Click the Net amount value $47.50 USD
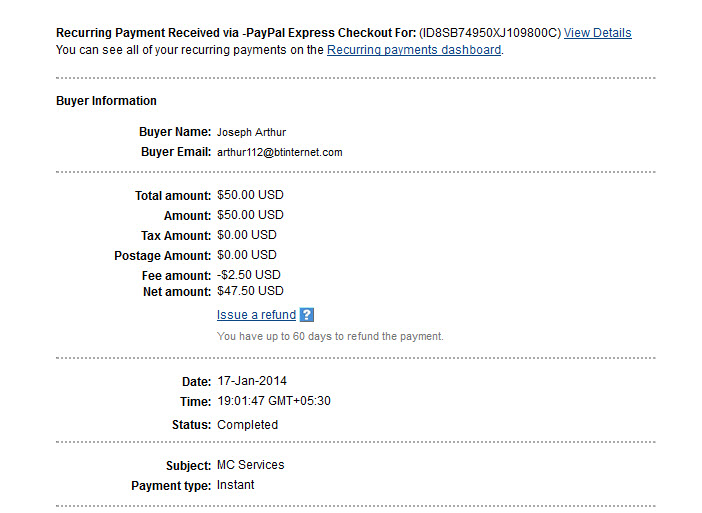The height and width of the screenshot is (513, 702). click(250, 291)
